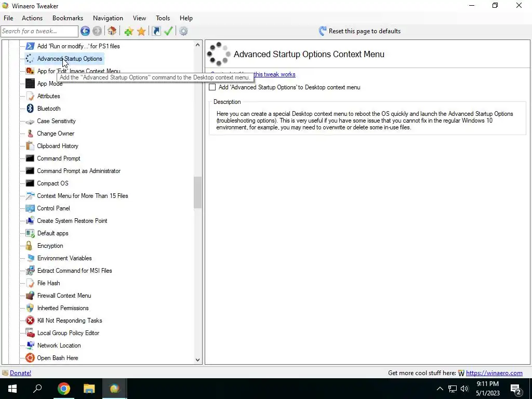532x399 pixels.
Task: Open the 'this tweak works' link
Action: (x=274, y=74)
